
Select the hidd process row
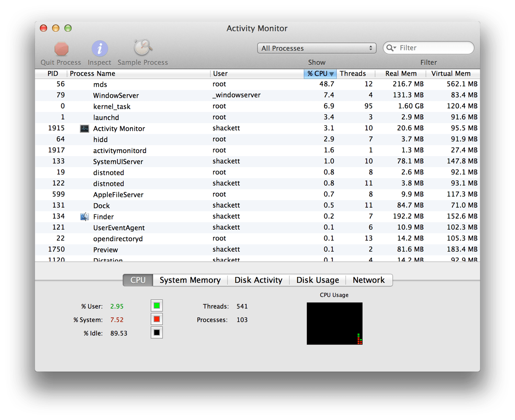point(257,139)
